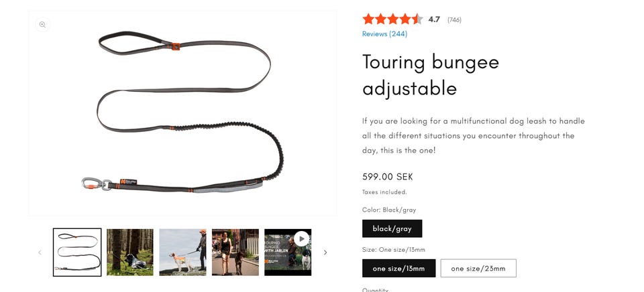644x292 pixels.
Task: Go to previous thumbnails with left arrow
Action: click(x=40, y=252)
